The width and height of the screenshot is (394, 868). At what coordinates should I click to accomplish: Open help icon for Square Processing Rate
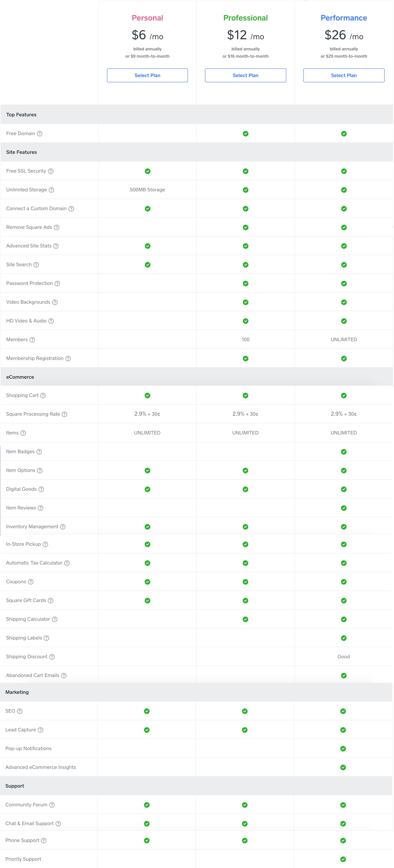coord(64,414)
